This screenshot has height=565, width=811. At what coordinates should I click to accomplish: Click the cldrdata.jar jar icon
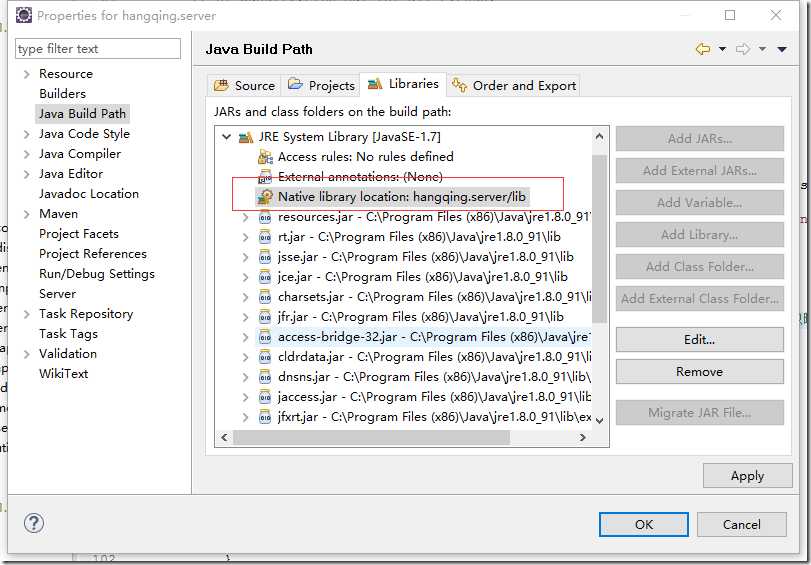coord(265,357)
